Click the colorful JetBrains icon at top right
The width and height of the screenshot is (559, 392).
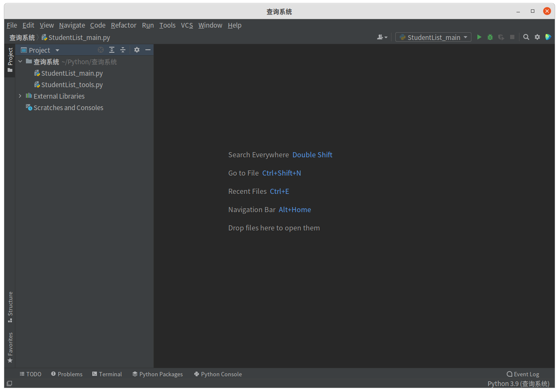[548, 37]
